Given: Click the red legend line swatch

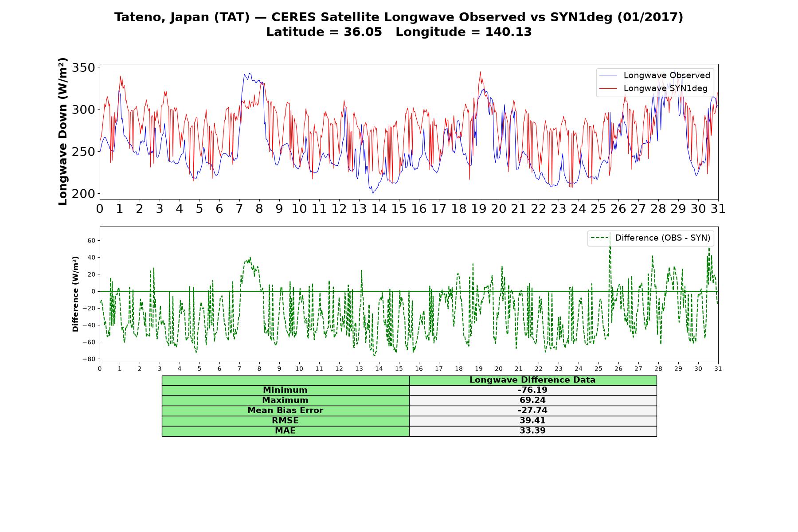Looking at the screenshot, I should (x=608, y=88).
